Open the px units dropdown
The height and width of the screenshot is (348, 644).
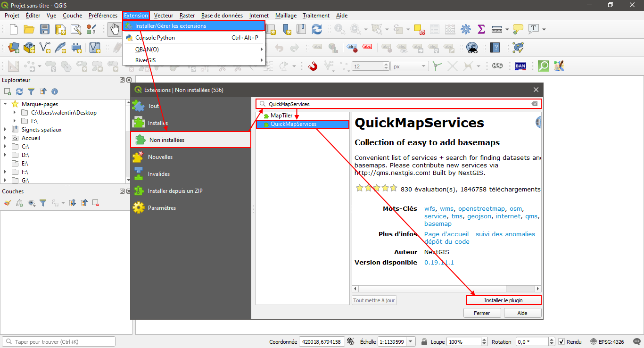tap(410, 66)
